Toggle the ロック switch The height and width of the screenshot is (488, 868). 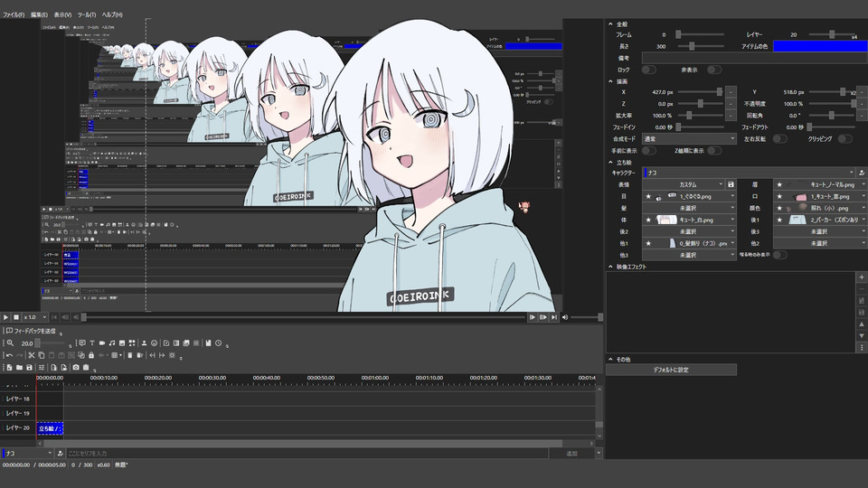tap(649, 70)
